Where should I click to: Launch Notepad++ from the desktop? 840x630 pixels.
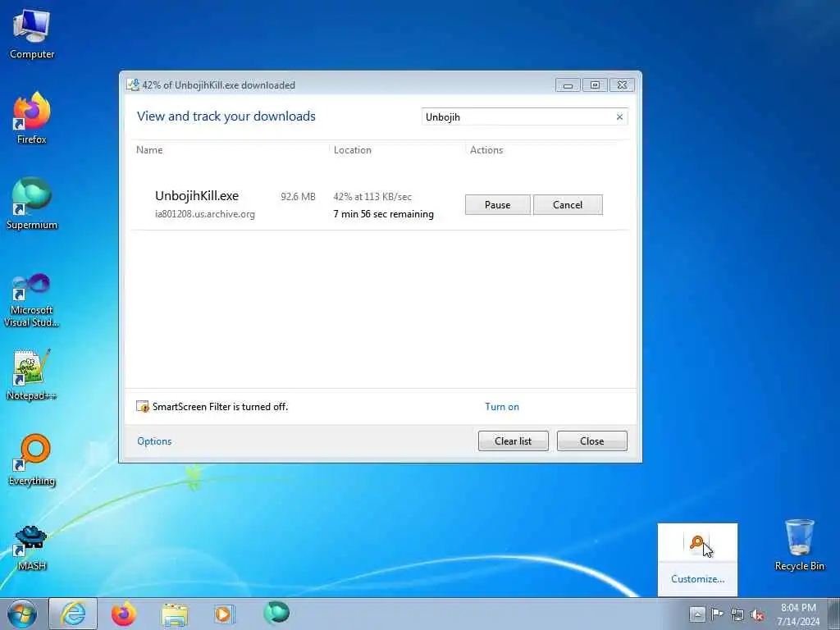click(x=32, y=375)
